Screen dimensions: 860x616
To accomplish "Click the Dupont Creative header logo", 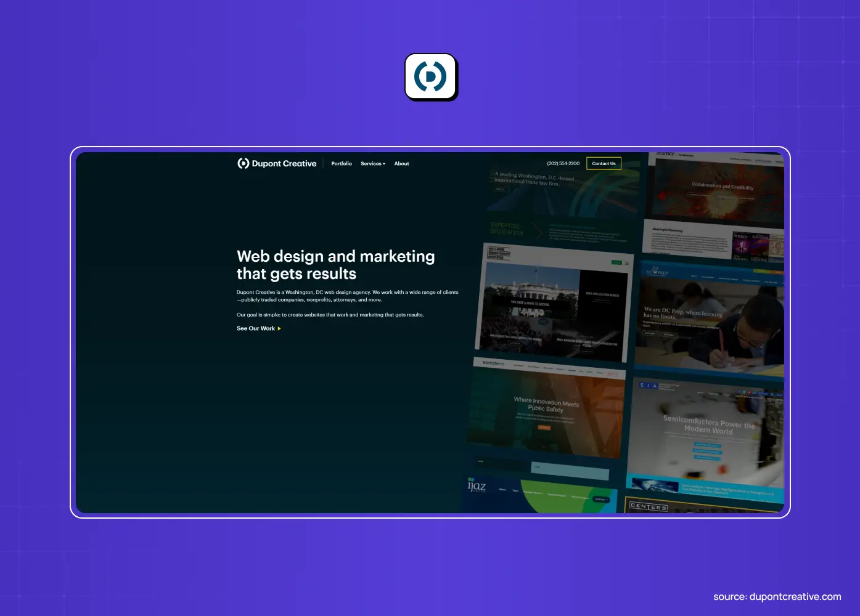I will [277, 163].
